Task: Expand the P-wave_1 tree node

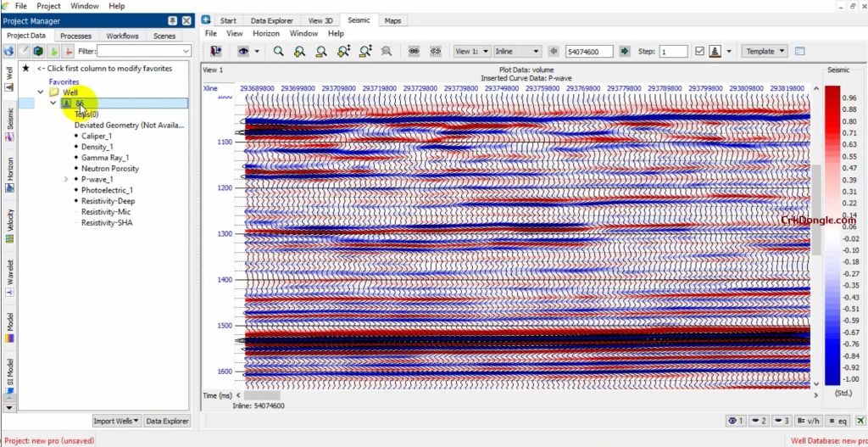Action: click(x=66, y=180)
